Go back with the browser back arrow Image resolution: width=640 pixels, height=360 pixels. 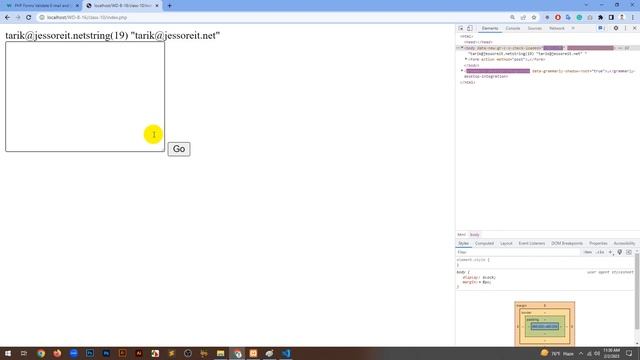click(x=7, y=18)
